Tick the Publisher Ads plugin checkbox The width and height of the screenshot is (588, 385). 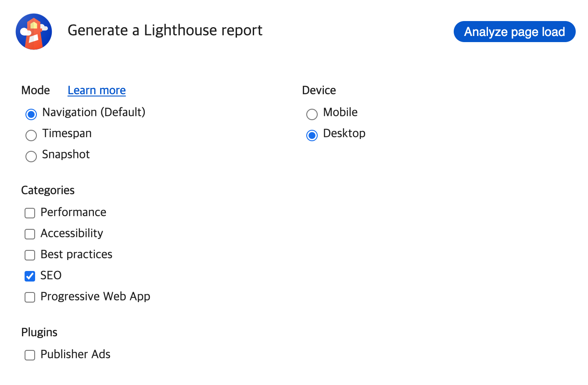tap(30, 355)
